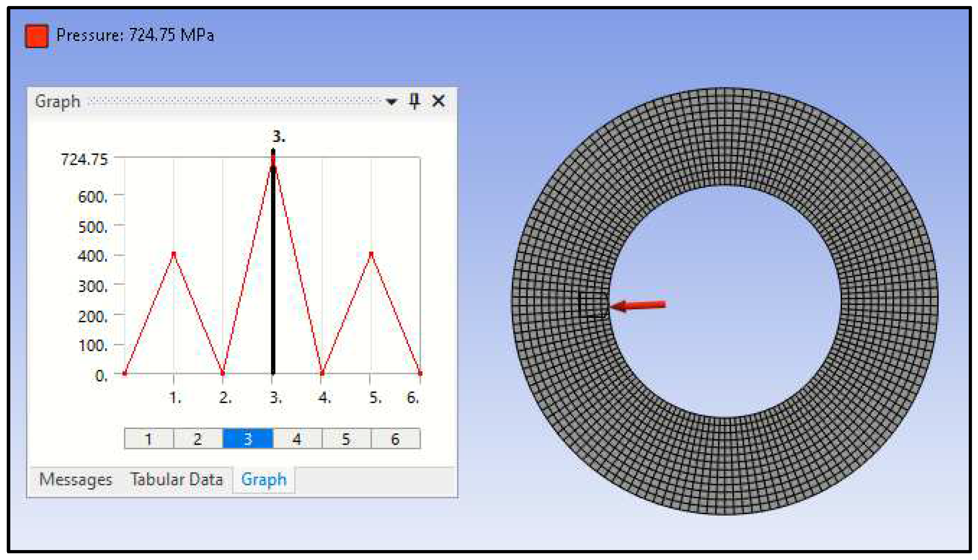Switch to the Tabular Data tab
The width and height of the screenshot is (978, 560).
[x=176, y=479]
